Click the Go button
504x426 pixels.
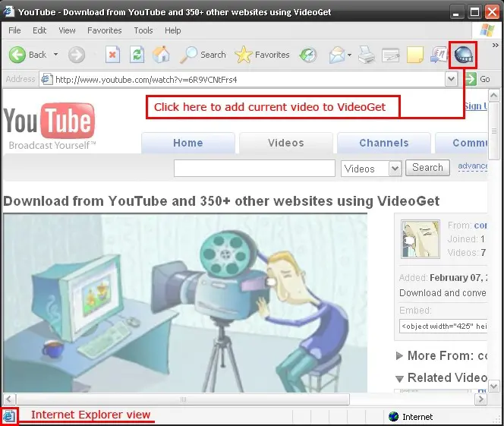coord(477,79)
